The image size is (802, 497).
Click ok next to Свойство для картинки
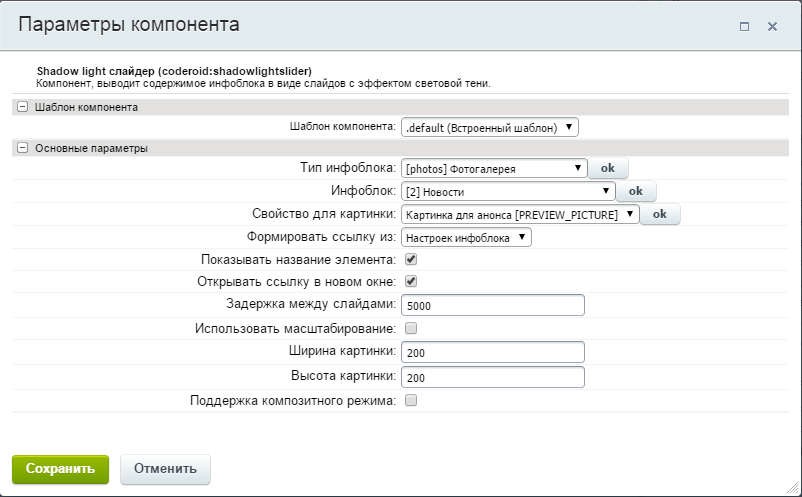(659, 214)
